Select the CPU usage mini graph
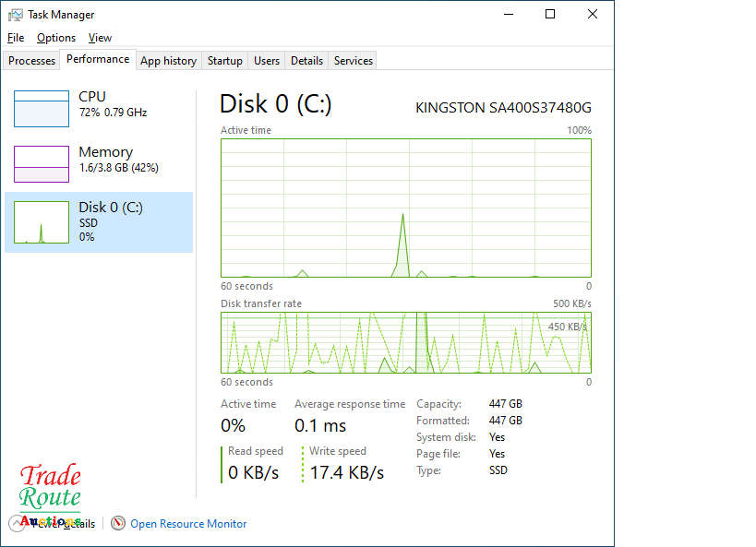This screenshot has height=547, width=756. point(42,109)
